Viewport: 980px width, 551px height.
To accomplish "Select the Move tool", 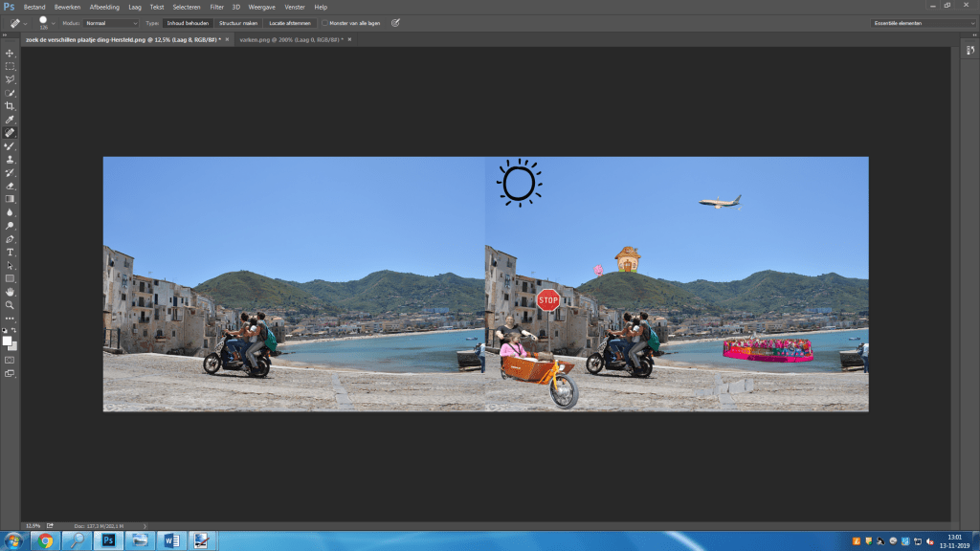I will point(10,54).
